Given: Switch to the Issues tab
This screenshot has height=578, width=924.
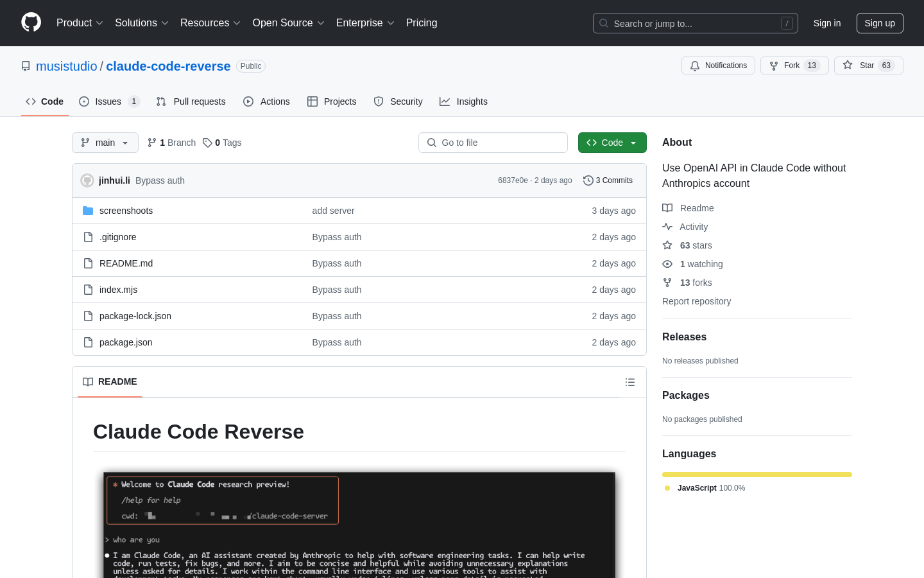Looking at the screenshot, I should point(109,101).
